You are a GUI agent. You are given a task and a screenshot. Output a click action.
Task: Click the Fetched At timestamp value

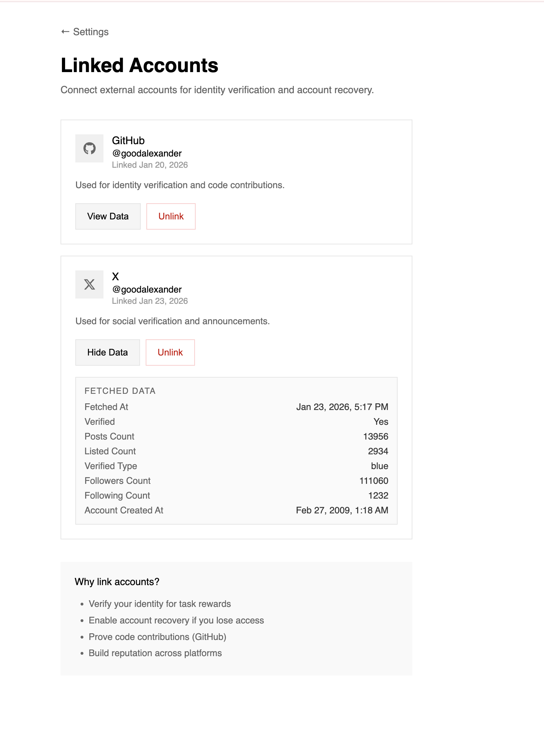[342, 407]
